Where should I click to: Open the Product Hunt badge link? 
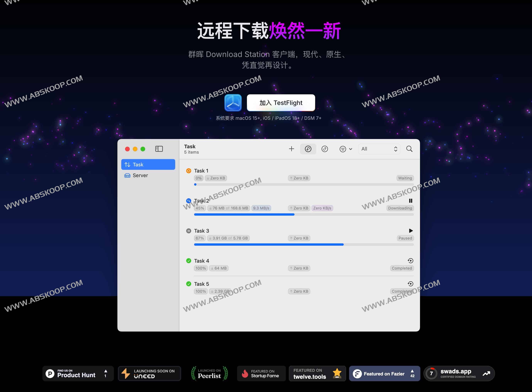click(78, 374)
